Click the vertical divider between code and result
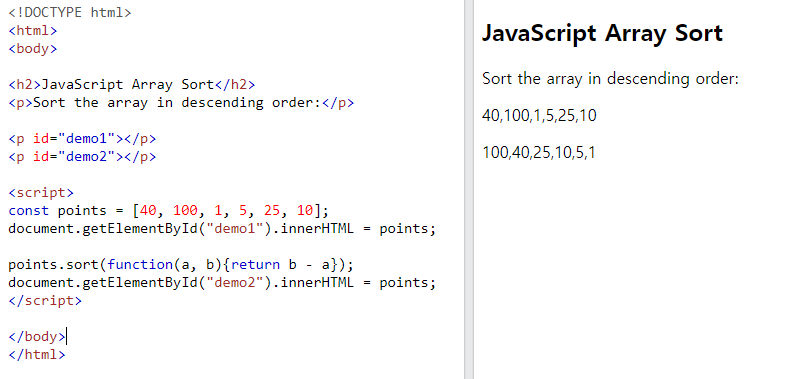 [469, 190]
